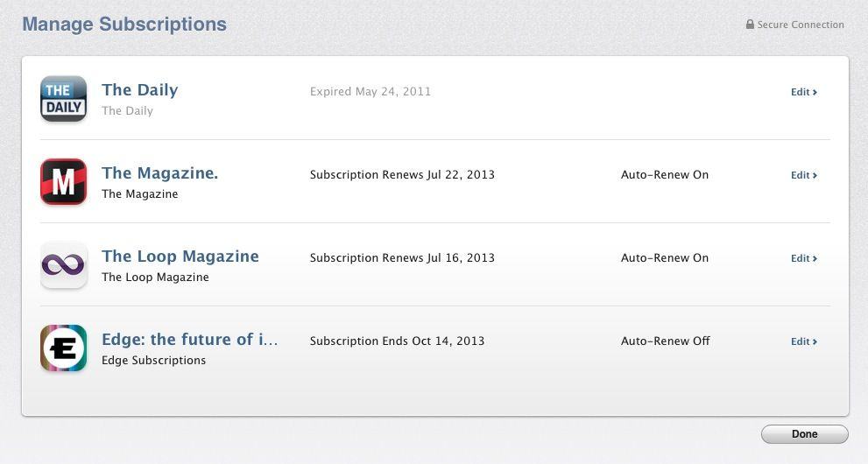Edit The Loop Magazine subscription
This screenshot has width=868, height=464.
coord(803,258)
